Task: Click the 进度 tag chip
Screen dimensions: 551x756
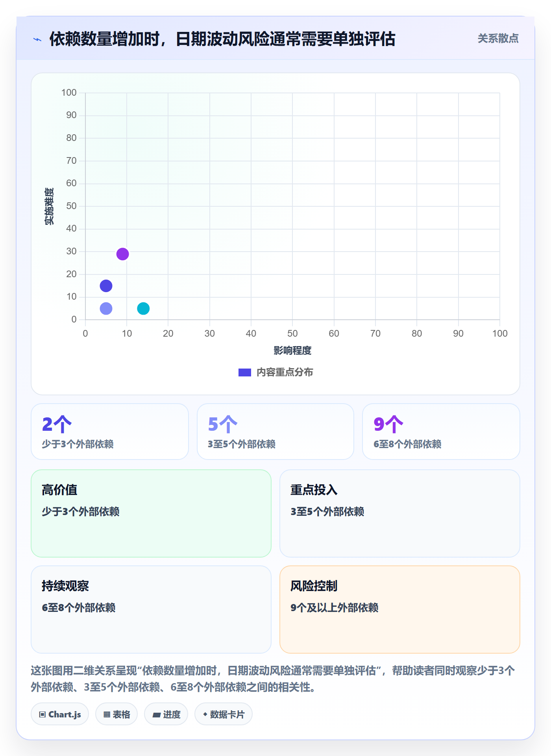Action: [x=166, y=714]
